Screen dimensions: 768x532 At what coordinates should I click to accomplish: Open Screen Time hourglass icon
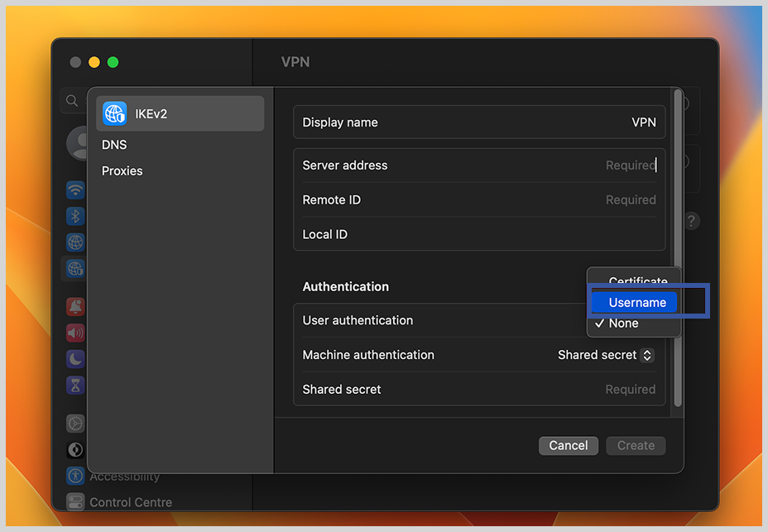pos(75,386)
